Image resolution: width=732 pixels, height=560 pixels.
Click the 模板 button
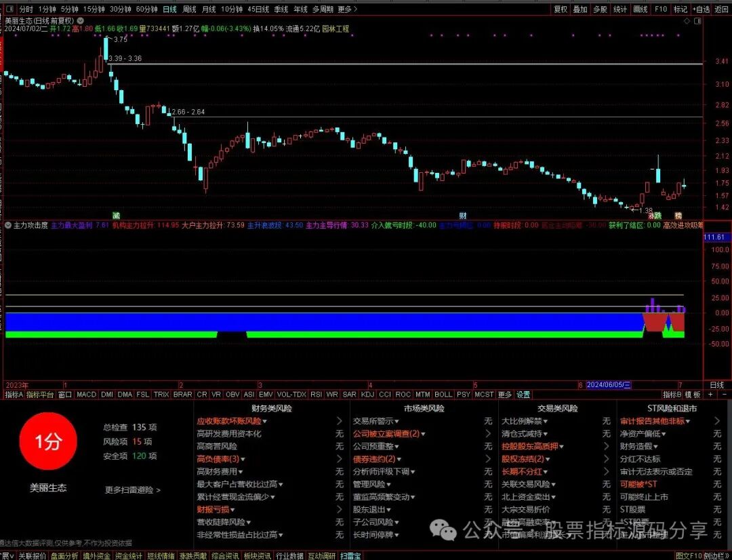[x=692, y=395]
